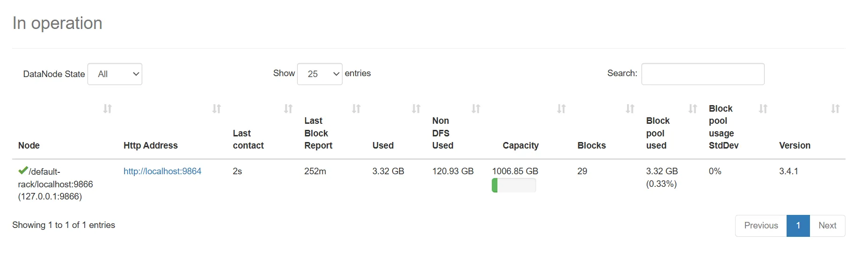This screenshot has width=868, height=256.
Task: Focus the Search input field
Action: (702, 74)
